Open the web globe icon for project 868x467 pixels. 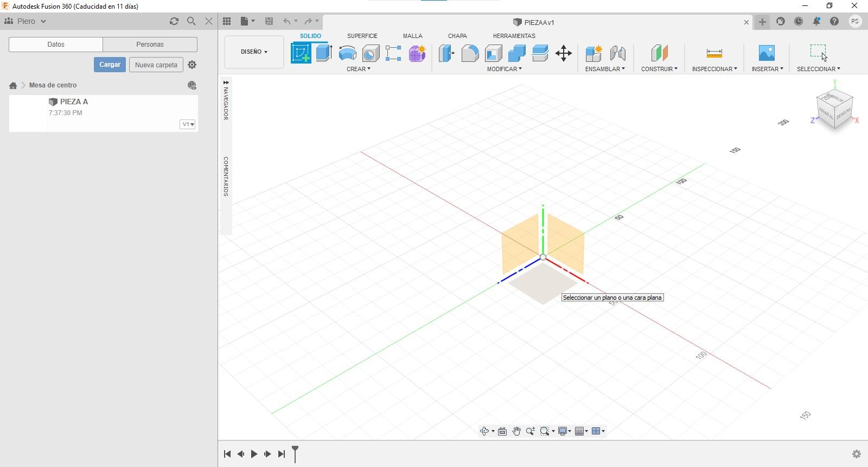tap(192, 85)
